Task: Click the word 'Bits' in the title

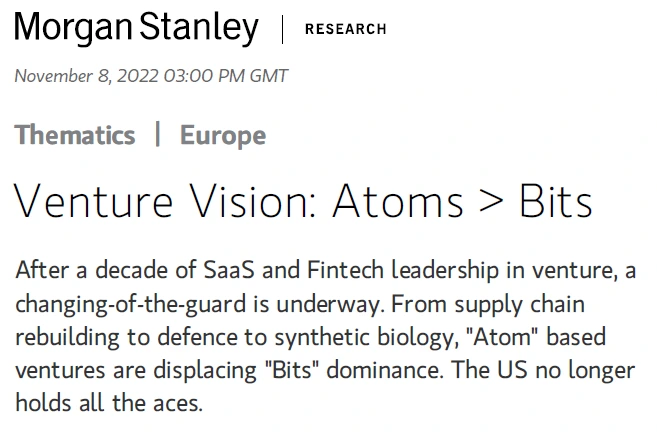Action: (x=556, y=202)
